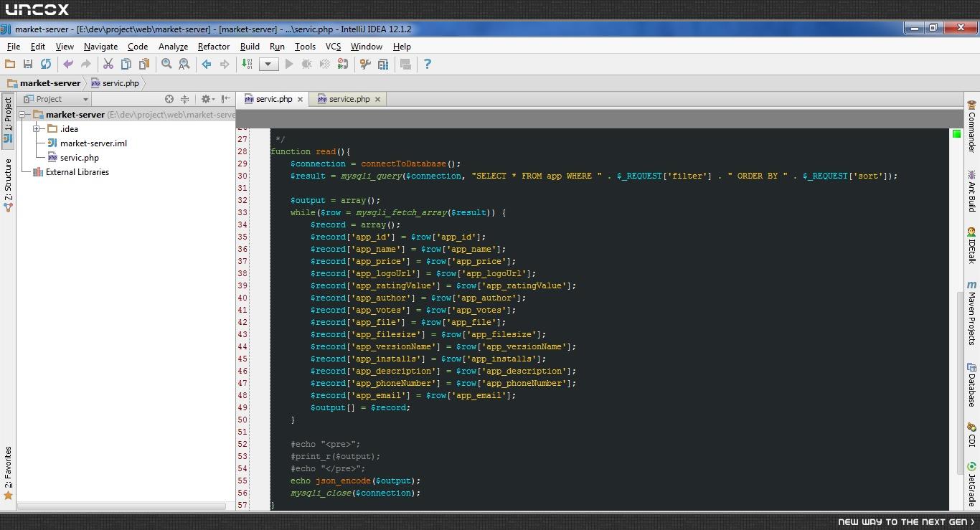Toggle the 1: Project tool window button
This screenshot has width=980, height=530.
click(8, 120)
